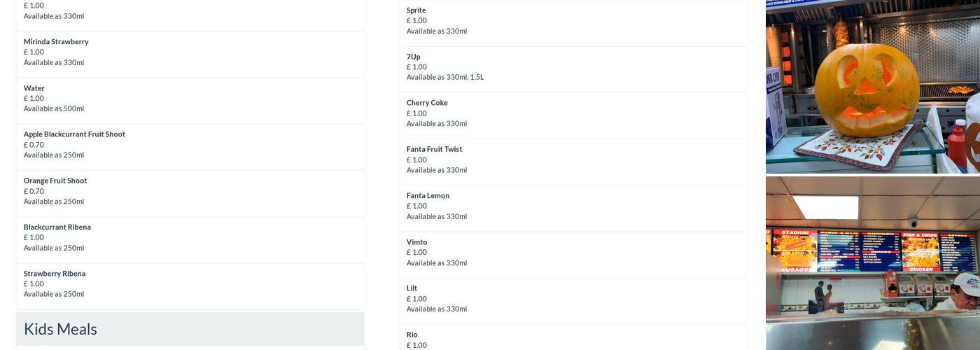980x350 pixels.
Task: Click the Vimto menu item
Action: point(416,242)
